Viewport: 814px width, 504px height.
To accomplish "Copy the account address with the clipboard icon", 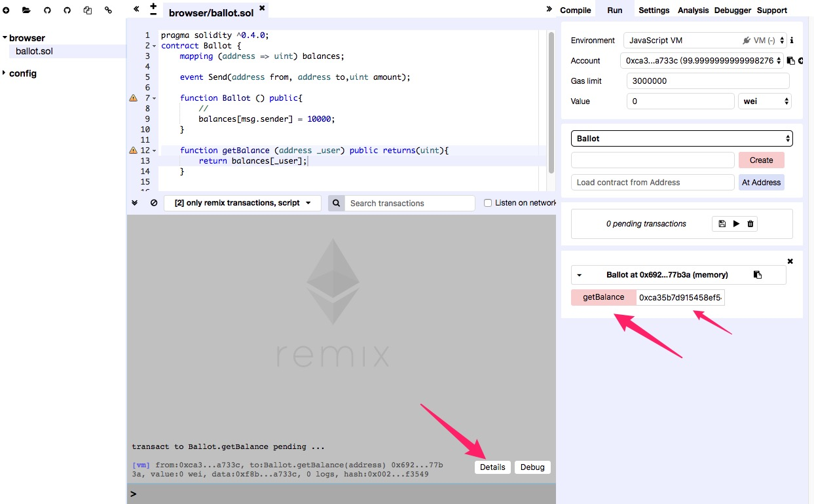I will click(790, 61).
